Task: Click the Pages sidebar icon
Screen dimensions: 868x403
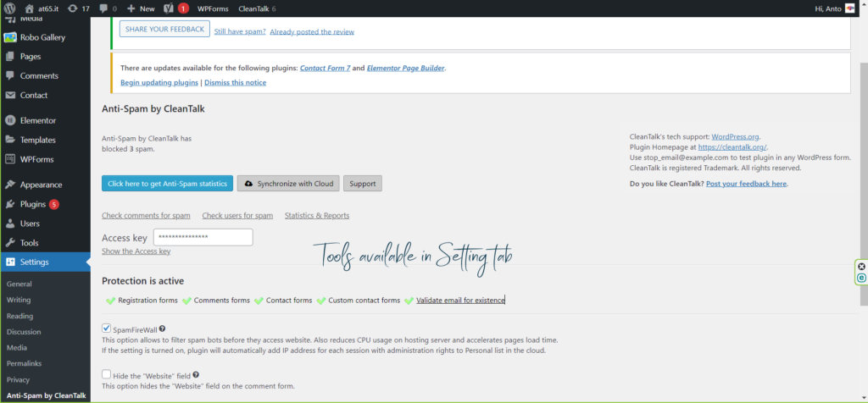Action: pos(9,57)
